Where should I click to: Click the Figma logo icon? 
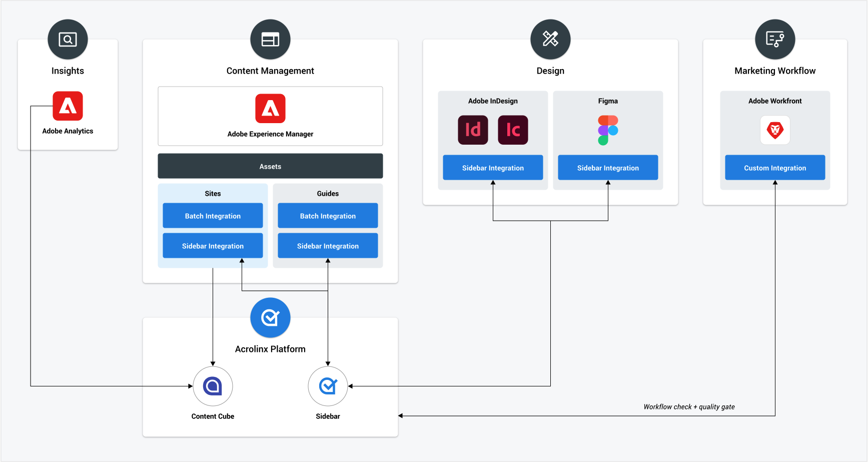pyautogui.click(x=608, y=130)
